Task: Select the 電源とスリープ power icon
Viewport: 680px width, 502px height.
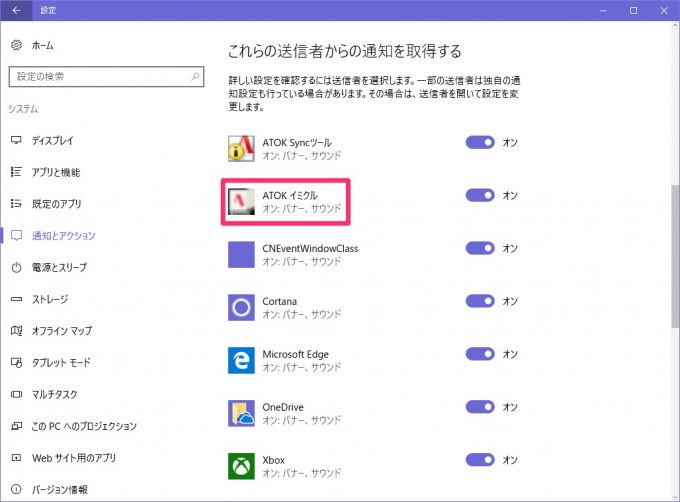Action: (16, 267)
